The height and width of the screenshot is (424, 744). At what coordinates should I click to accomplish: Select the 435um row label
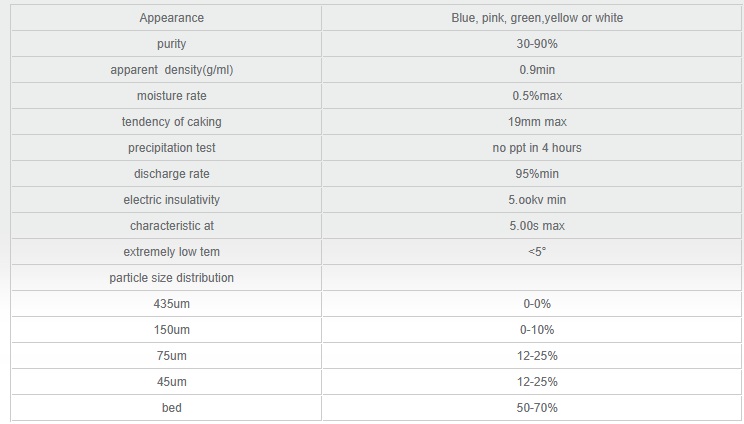point(172,303)
